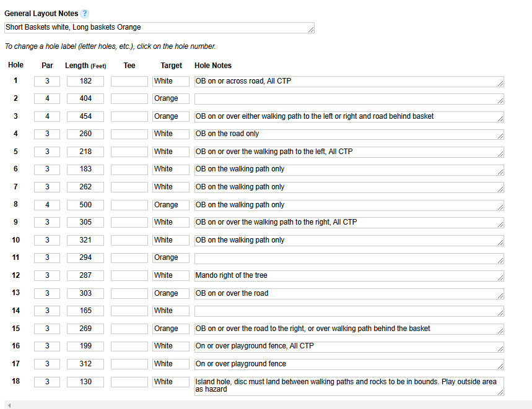The width and height of the screenshot is (532, 409).
Task: Click the Target field for hole 3
Action: coord(171,116)
